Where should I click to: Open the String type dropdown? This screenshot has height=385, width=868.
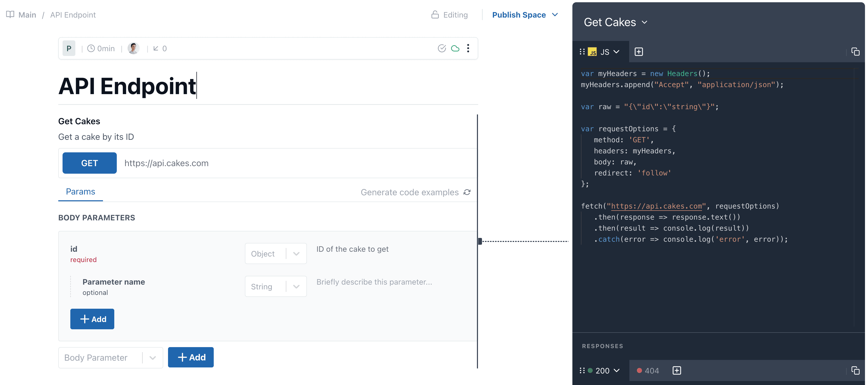[x=276, y=287]
